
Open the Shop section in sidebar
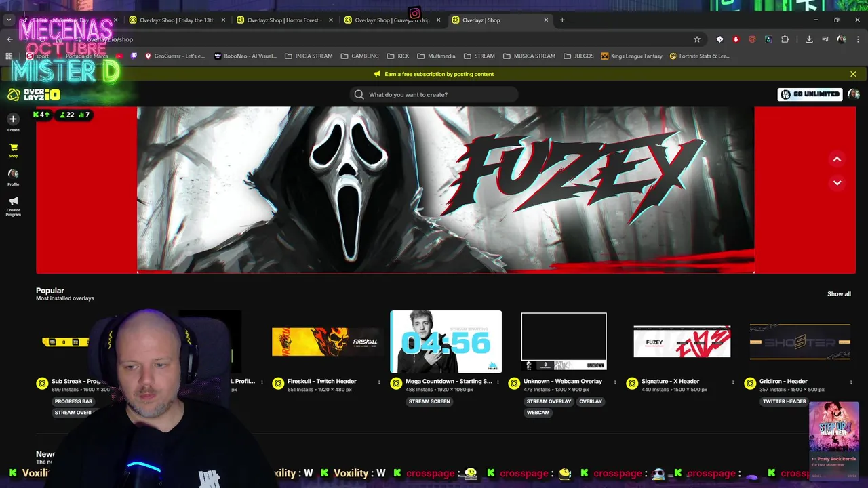click(x=13, y=150)
